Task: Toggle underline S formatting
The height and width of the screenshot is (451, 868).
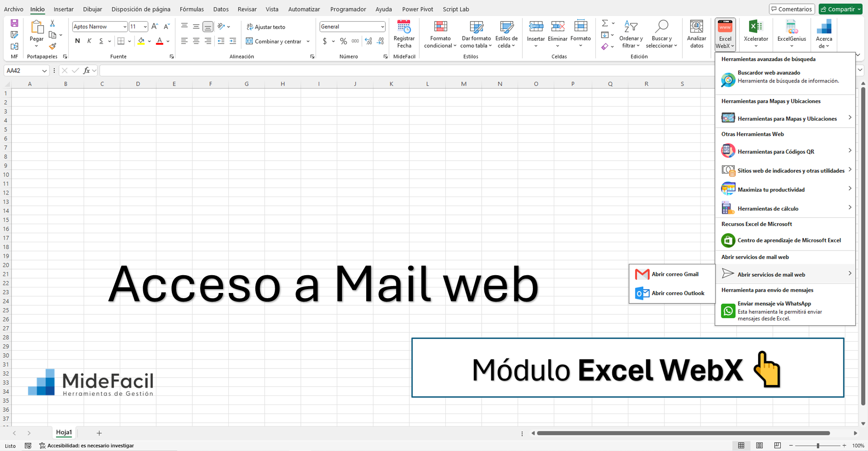Action: point(101,41)
